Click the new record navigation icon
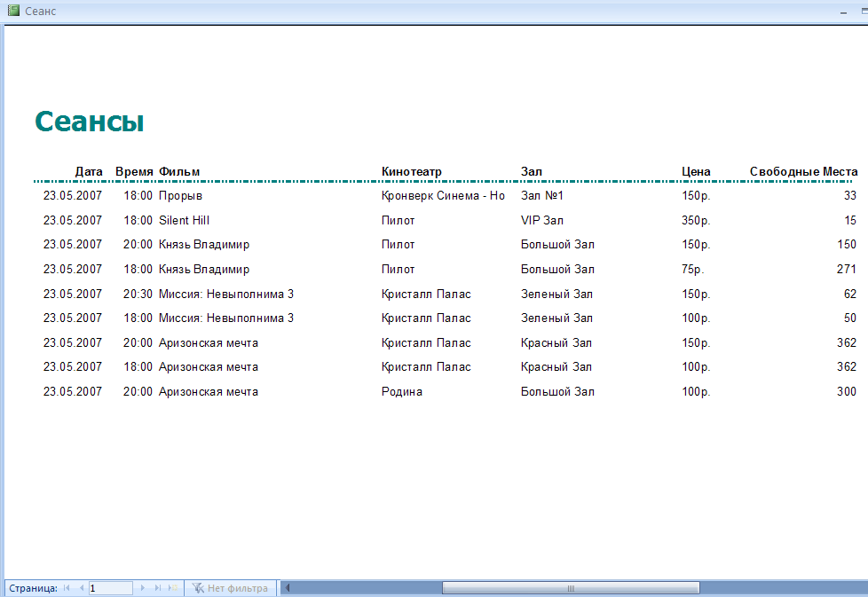This screenshot has width=868, height=597. (x=173, y=587)
